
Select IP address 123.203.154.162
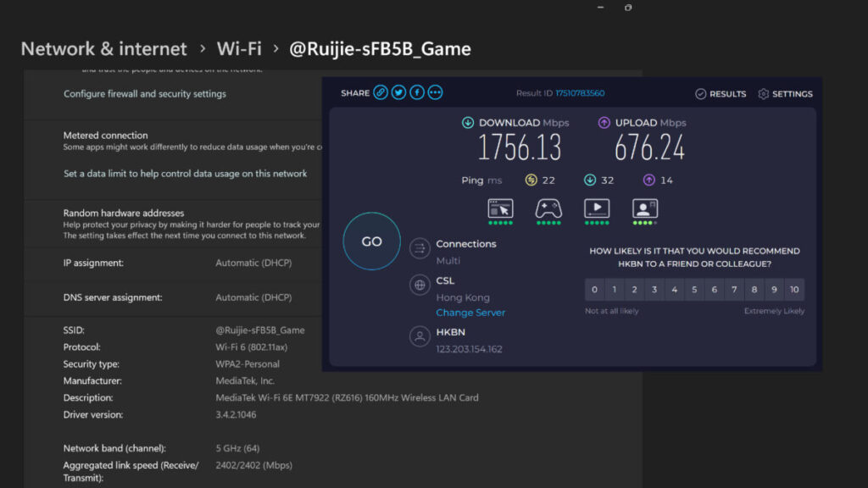pyautogui.click(x=469, y=349)
